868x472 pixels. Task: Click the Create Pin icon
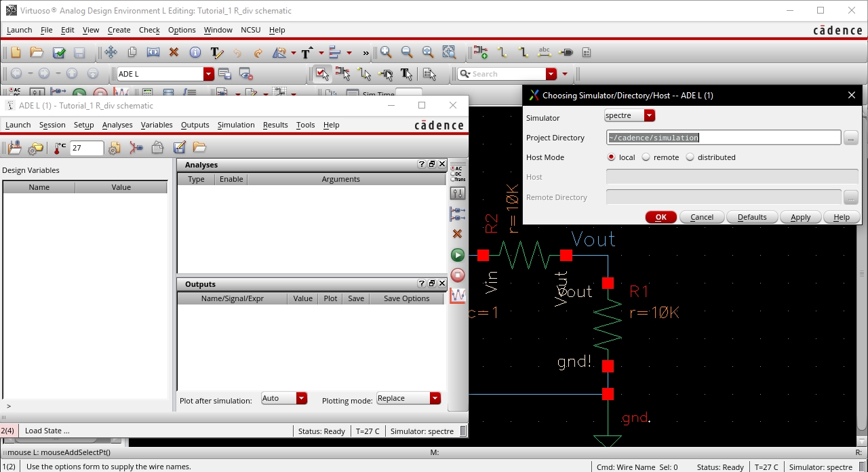click(566, 52)
